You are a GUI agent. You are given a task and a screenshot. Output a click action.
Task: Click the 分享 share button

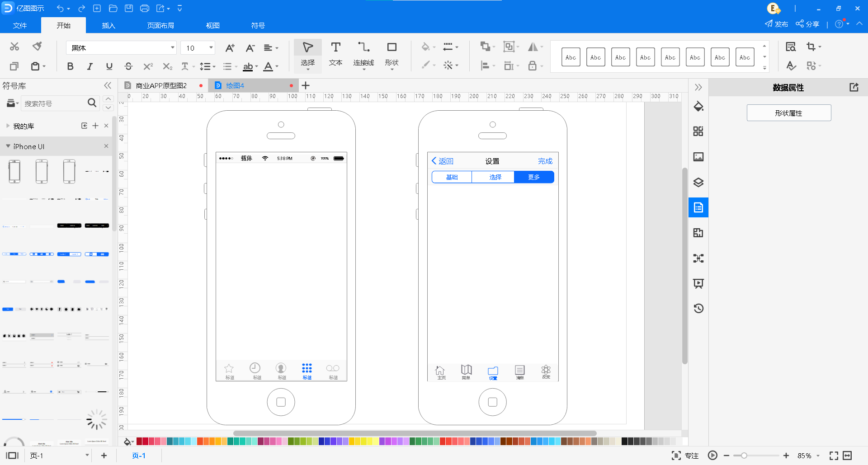[x=807, y=24]
